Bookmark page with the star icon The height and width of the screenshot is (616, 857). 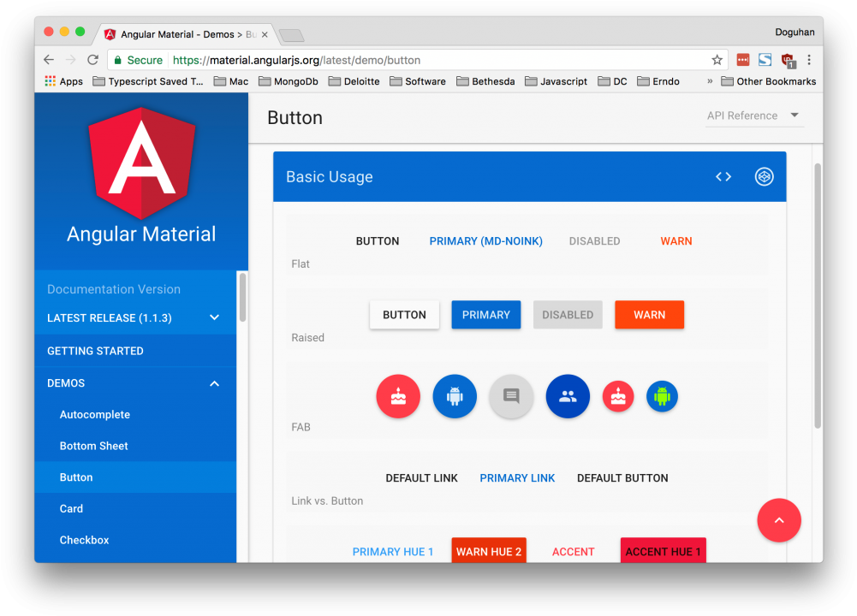[717, 60]
